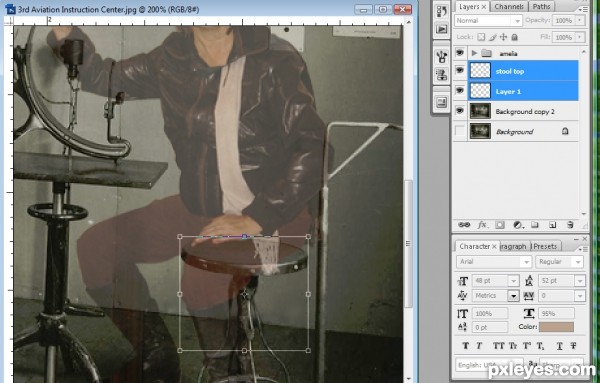Toggle Strikethrough text style
Image resolution: width=600 pixels, height=383 pixels.
[x=573, y=346]
